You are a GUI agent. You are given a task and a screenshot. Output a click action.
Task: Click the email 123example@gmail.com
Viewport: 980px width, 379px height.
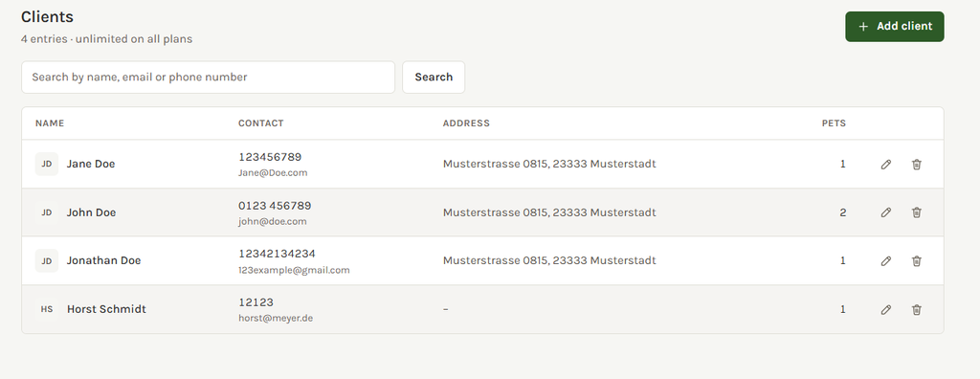(x=294, y=270)
